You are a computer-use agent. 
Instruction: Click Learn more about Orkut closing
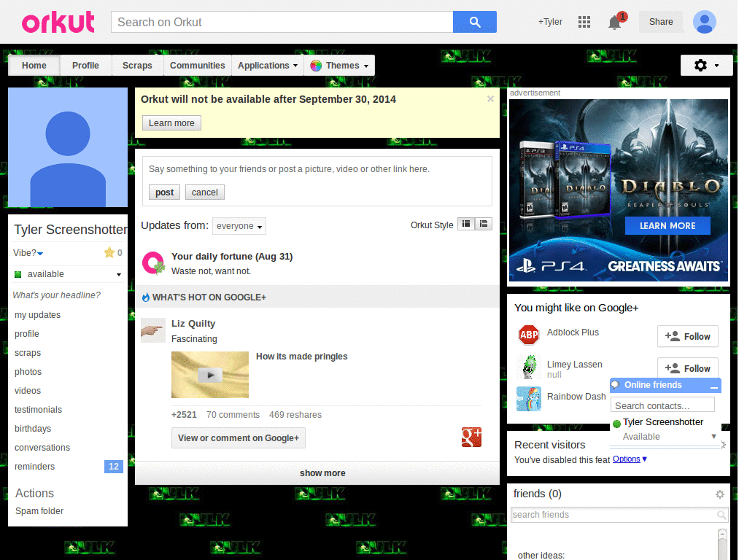[x=171, y=122]
